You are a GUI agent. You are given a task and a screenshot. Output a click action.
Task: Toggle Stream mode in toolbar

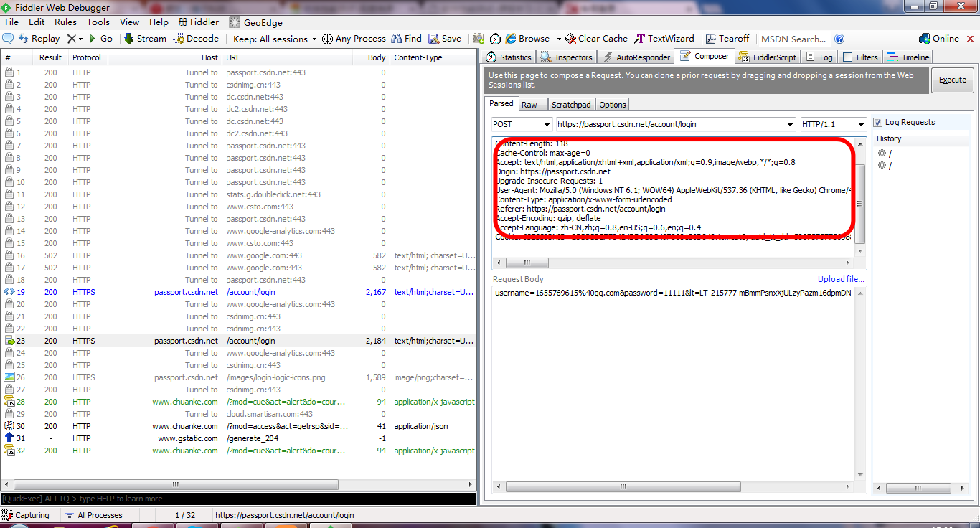(x=145, y=39)
